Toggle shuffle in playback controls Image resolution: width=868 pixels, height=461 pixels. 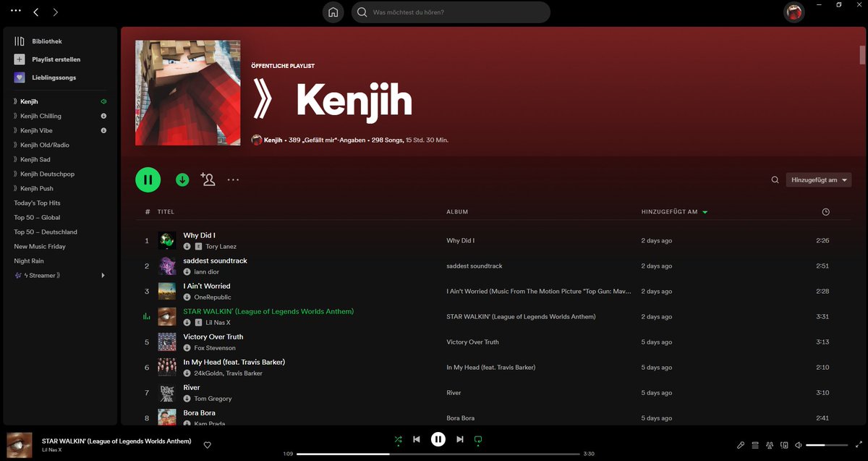tap(398, 439)
